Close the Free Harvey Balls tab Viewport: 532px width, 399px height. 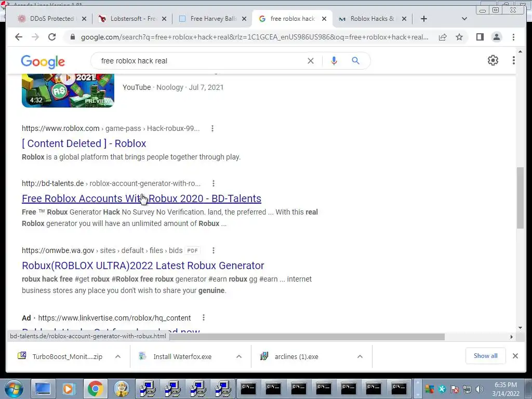tap(244, 19)
